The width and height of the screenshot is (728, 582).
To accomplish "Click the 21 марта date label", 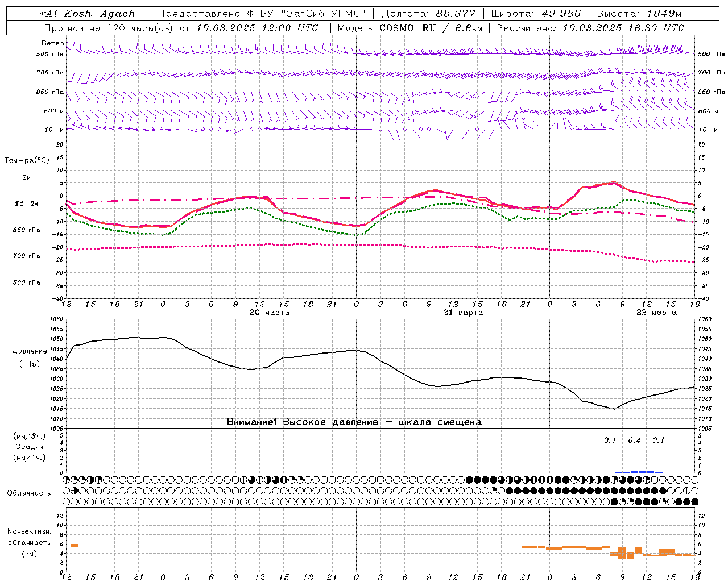I will click(463, 313).
